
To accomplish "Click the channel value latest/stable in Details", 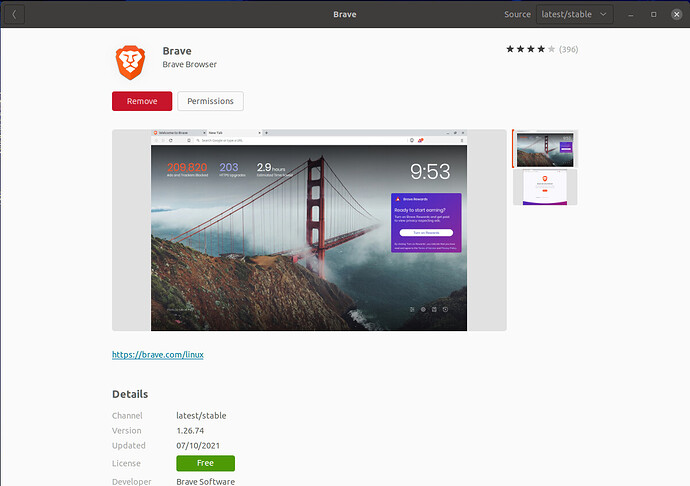I will (201, 416).
